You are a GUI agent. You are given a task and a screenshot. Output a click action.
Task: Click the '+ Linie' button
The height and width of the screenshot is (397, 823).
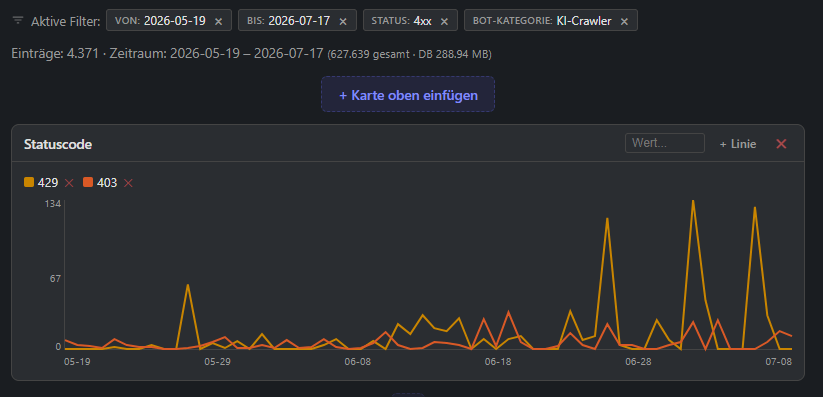point(738,144)
